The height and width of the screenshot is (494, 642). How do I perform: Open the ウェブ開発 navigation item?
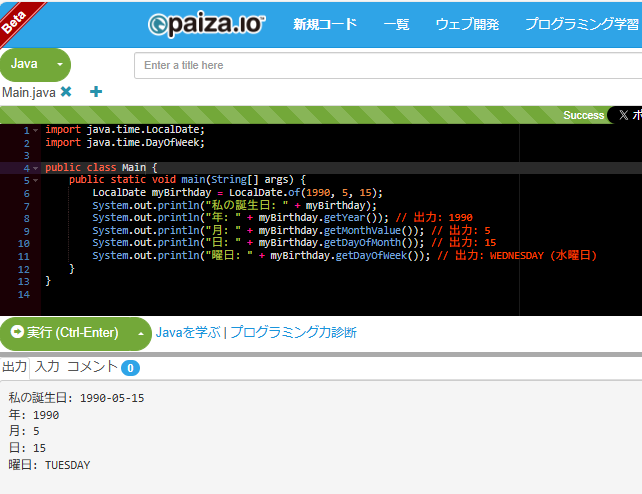466,24
